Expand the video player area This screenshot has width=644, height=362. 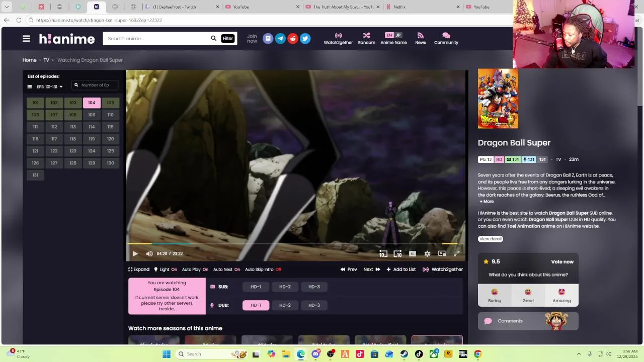pyautogui.click(x=139, y=269)
